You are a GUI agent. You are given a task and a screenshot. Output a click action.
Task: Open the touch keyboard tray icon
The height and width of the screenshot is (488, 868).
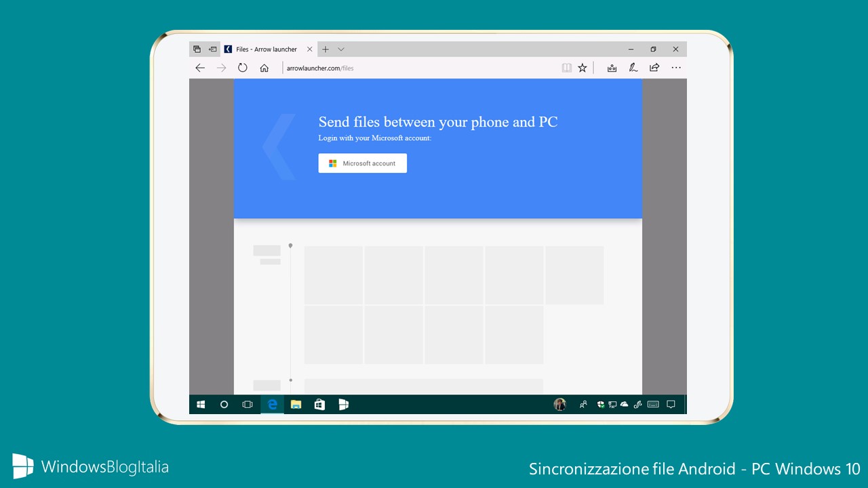click(x=653, y=405)
